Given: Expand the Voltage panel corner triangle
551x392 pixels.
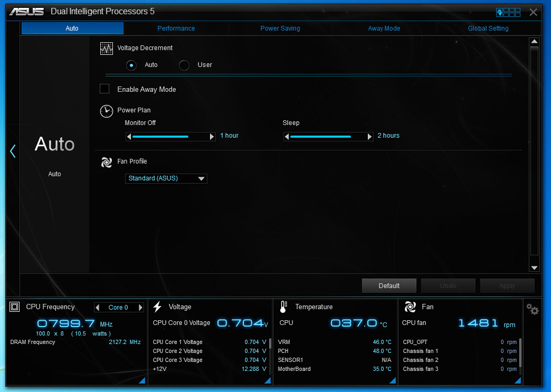Looking at the screenshot, I should (x=268, y=380).
